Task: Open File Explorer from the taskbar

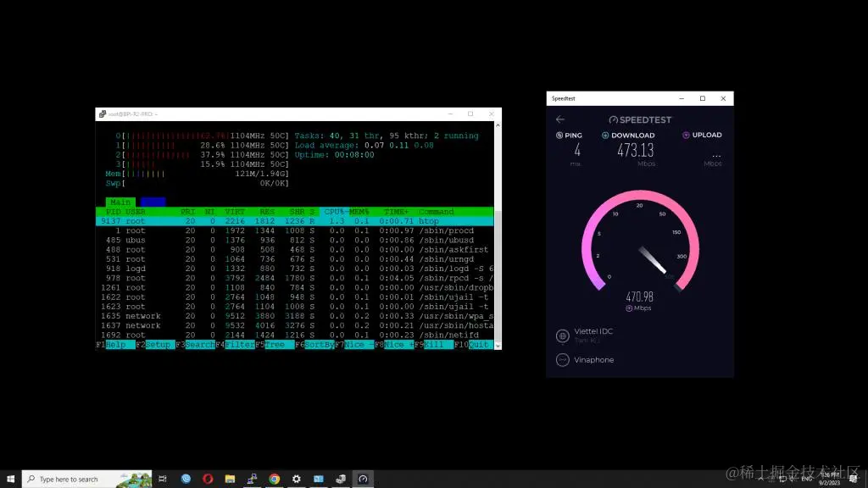Action: [x=230, y=479]
